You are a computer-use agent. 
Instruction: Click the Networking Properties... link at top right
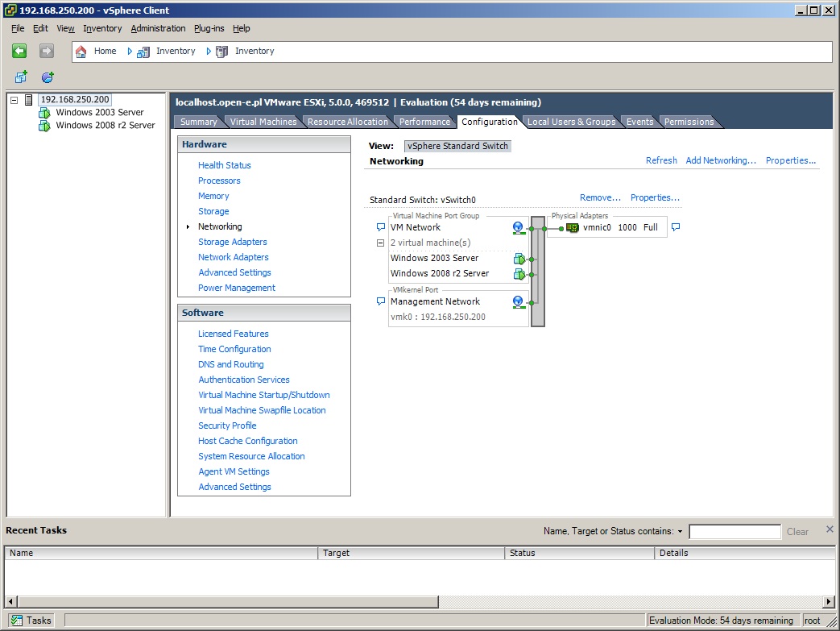click(x=791, y=160)
